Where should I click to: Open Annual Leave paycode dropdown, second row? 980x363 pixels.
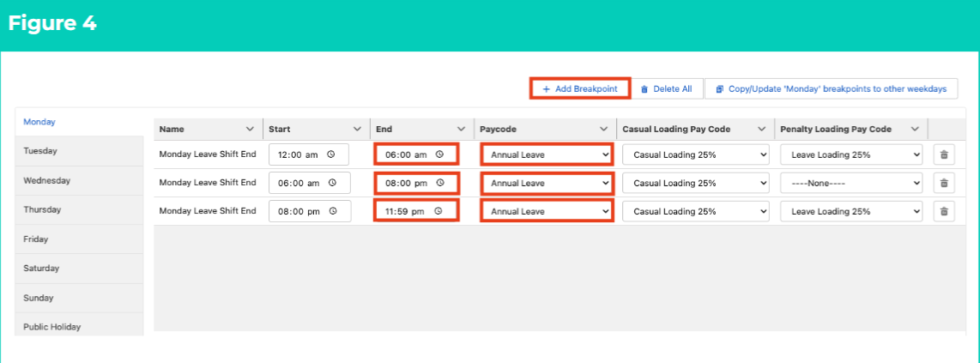(x=547, y=183)
